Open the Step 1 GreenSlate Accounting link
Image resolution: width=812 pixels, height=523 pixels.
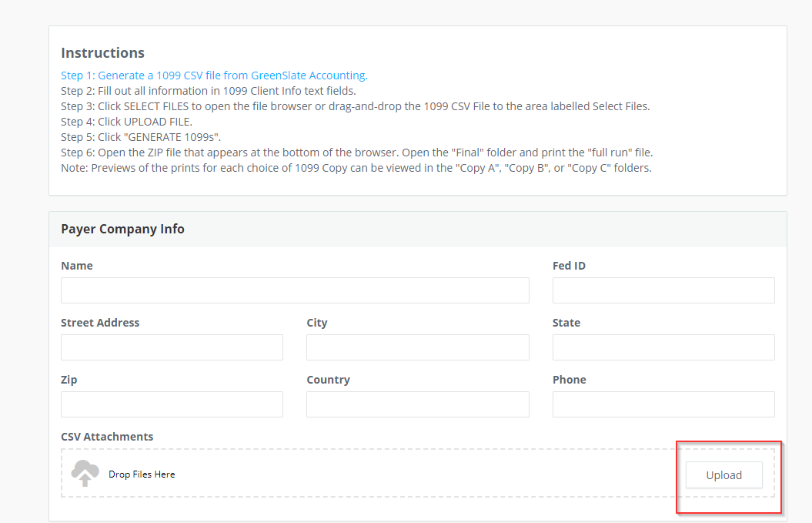(214, 75)
